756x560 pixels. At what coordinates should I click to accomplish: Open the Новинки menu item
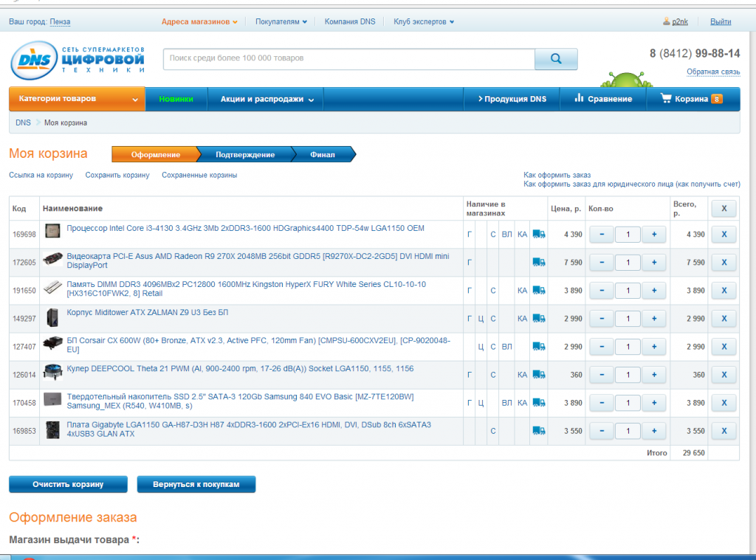coord(176,99)
